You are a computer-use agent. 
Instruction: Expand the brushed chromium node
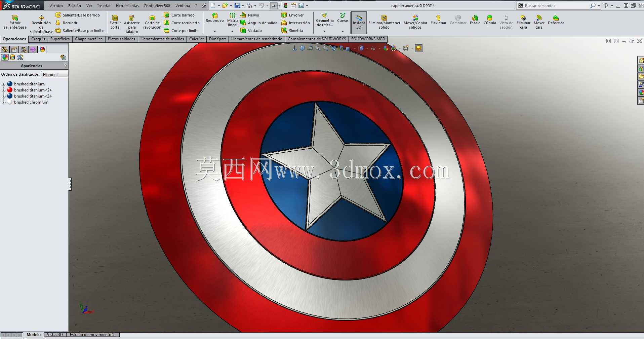coord(3,102)
